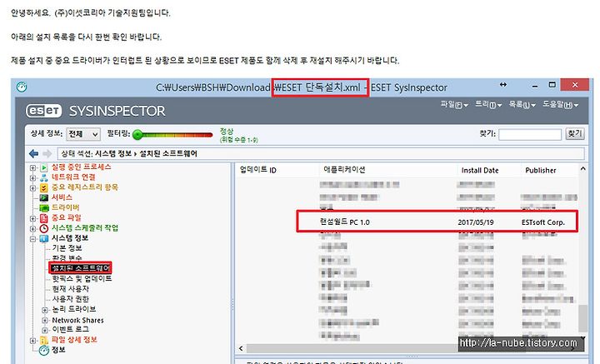The height and width of the screenshot is (364, 600).
Task: Select the Network Shares tree item
Action: tap(77, 321)
